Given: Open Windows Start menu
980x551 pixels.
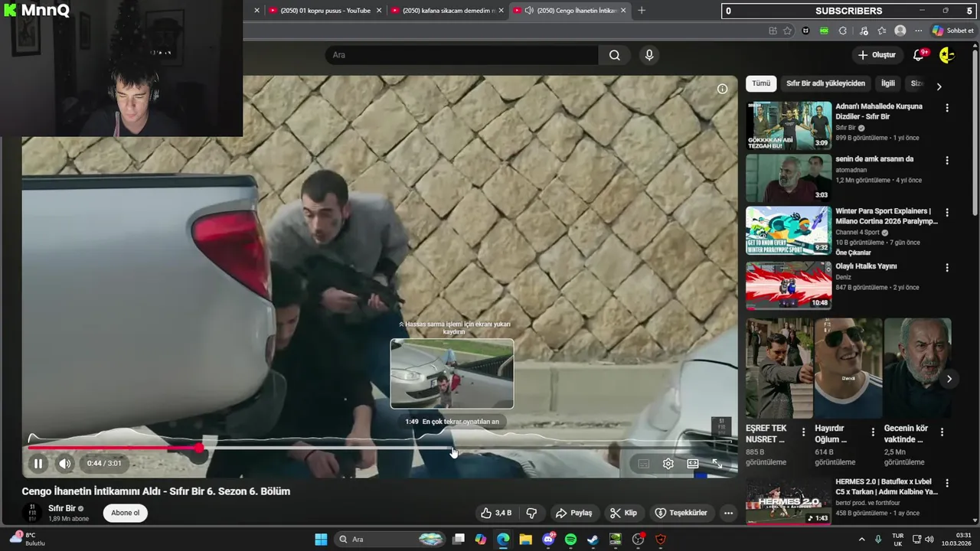Looking at the screenshot, I should (321, 540).
